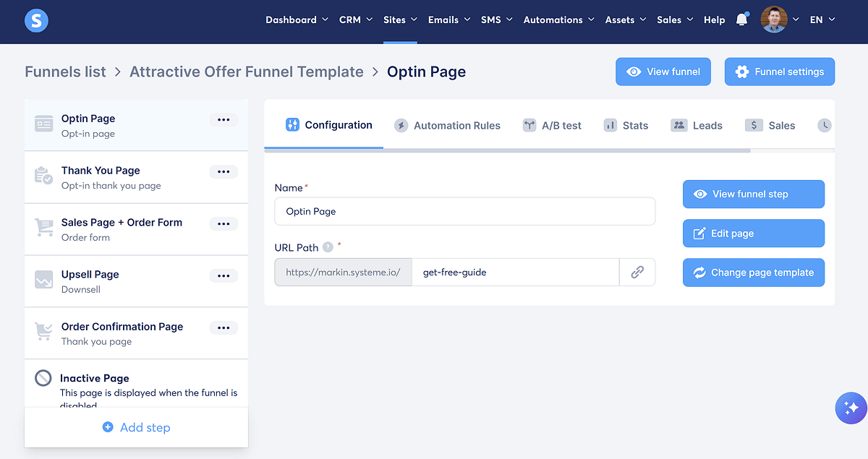868x459 pixels.
Task: Click the Order Confirmation cart icon
Action: point(43,332)
